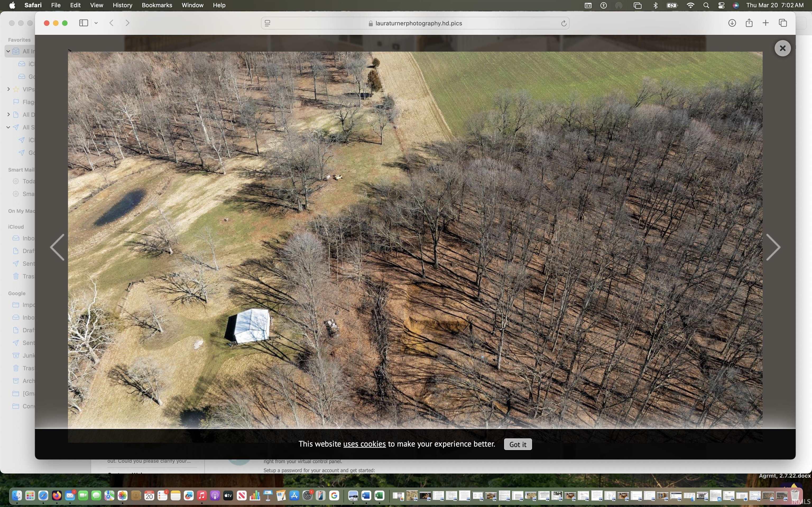Screen dimensions: 812x507
Task: Expand the VIPs mailbox group
Action: (x=8, y=89)
